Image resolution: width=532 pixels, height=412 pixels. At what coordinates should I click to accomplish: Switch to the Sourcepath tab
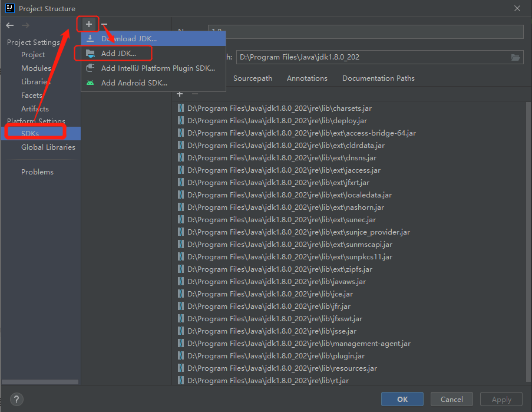253,78
